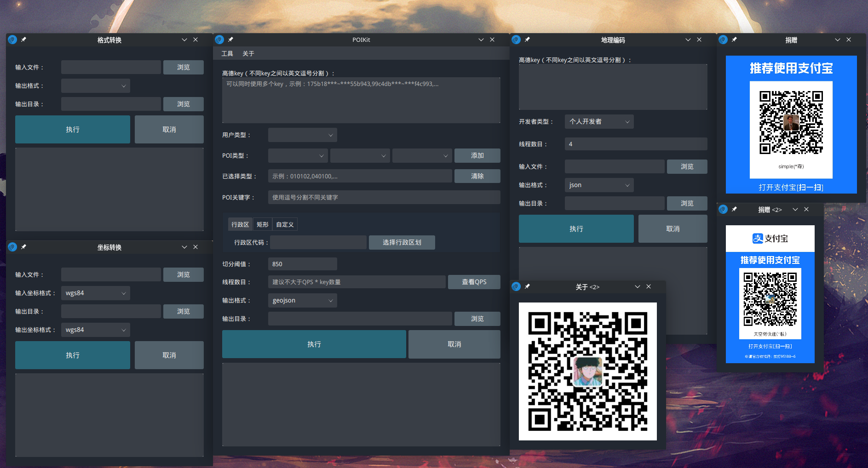This screenshot has height=468, width=868.
Task: Click 浏览 beside 输入文件 in 格式转换
Action: tap(184, 67)
